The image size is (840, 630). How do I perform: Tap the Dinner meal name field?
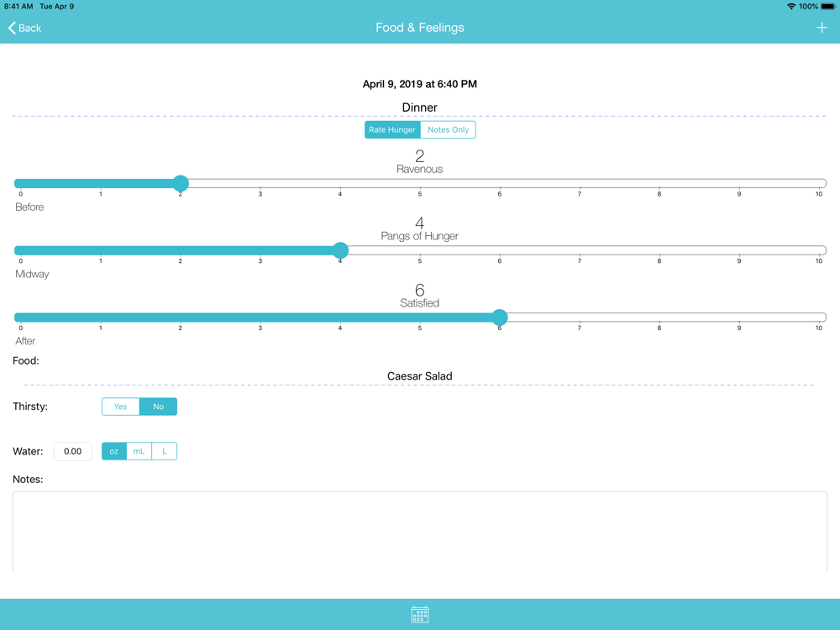click(x=419, y=108)
